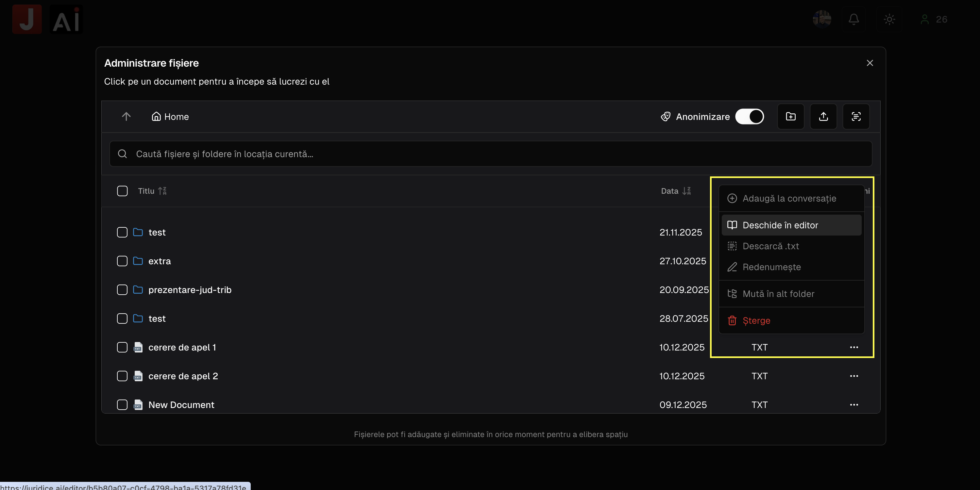
Task: Click the file search input field
Action: (490, 154)
